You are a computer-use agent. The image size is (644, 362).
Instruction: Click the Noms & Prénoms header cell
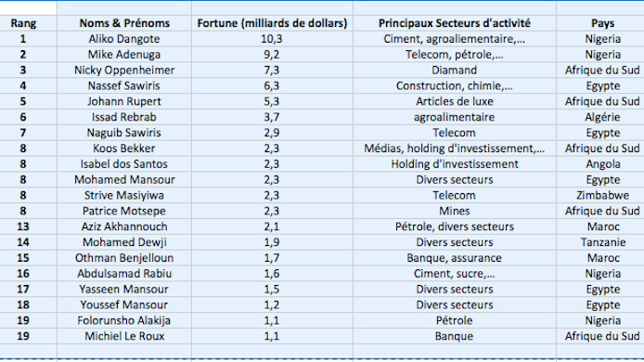124,23
